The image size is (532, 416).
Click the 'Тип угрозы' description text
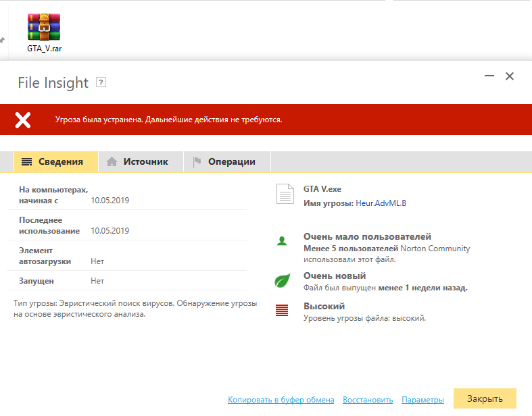[x=135, y=309]
